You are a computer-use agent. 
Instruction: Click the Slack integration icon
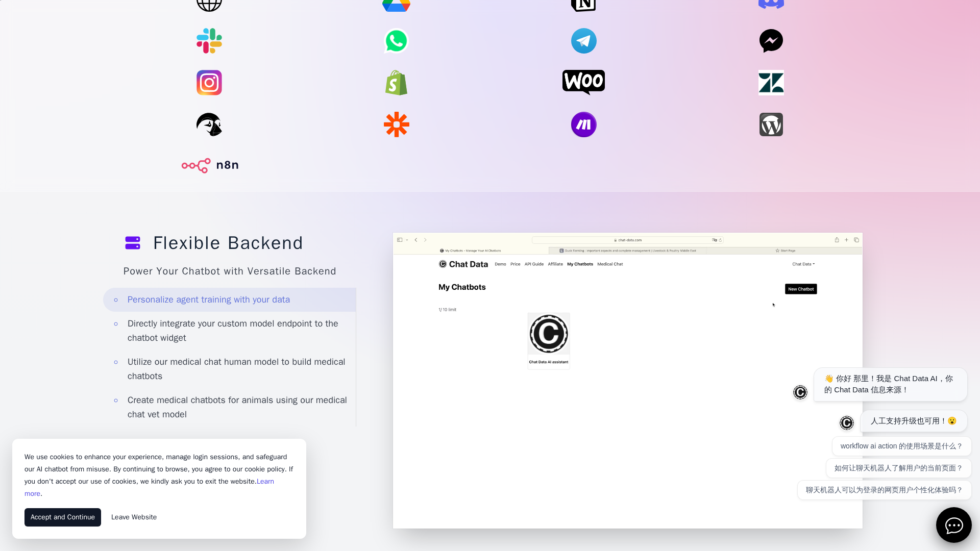pyautogui.click(x=209, y=41)
